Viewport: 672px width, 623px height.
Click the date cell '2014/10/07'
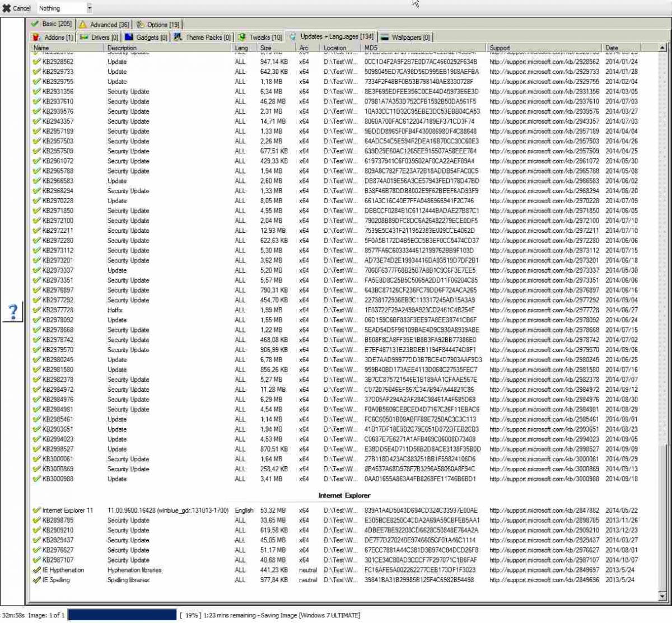click(x=622, y=560)
